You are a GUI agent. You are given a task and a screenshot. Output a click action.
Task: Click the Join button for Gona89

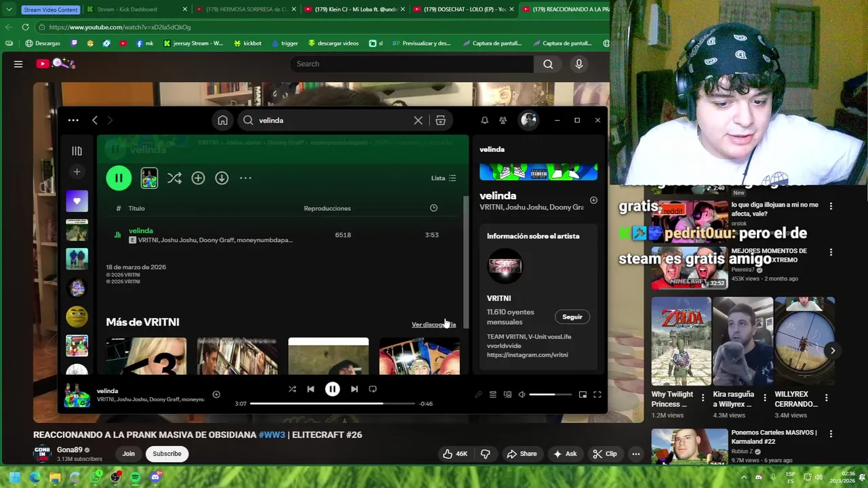[128, 453]
